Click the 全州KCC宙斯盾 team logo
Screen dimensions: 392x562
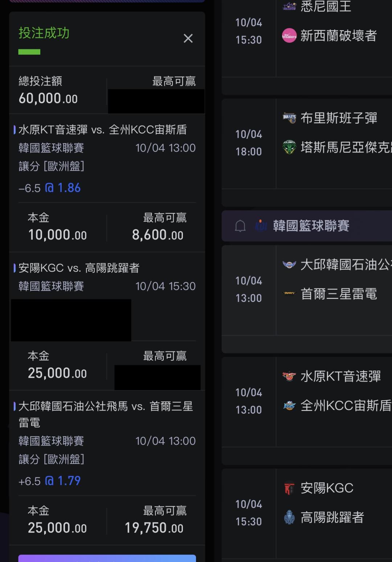[x=289, y=405]
